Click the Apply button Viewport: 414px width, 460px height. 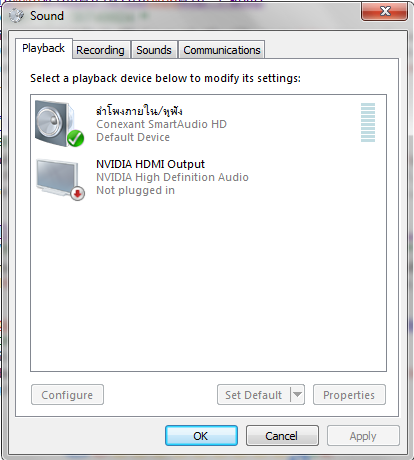(363, 436)
